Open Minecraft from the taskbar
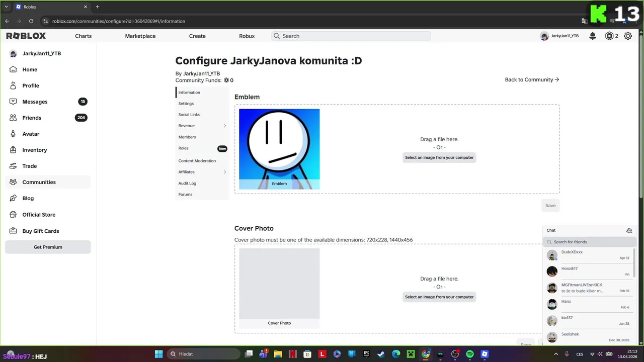Image resolution: width=644 pixels, height=362 pixels. pyautogui.click(x=411, y=354)
